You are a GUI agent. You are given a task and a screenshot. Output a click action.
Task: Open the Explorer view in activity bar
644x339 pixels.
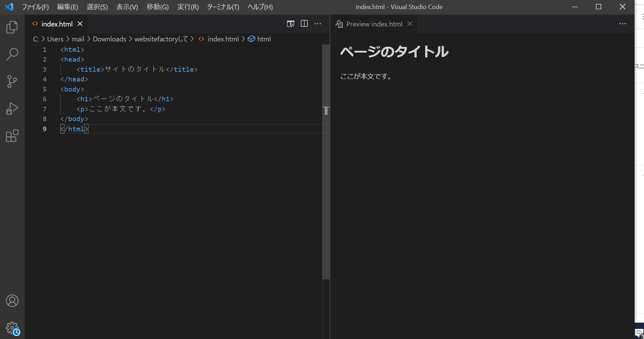coord(12,27)
